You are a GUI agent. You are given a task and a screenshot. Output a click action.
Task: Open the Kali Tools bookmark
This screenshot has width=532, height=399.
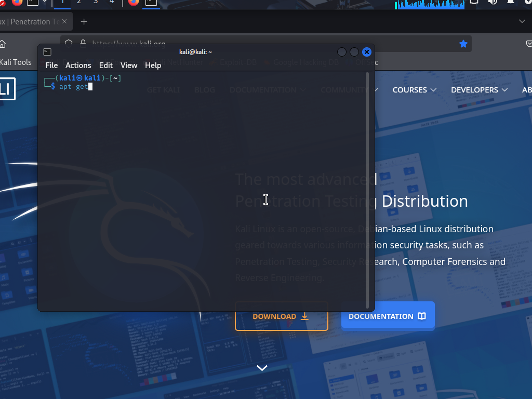click(16, 62)
